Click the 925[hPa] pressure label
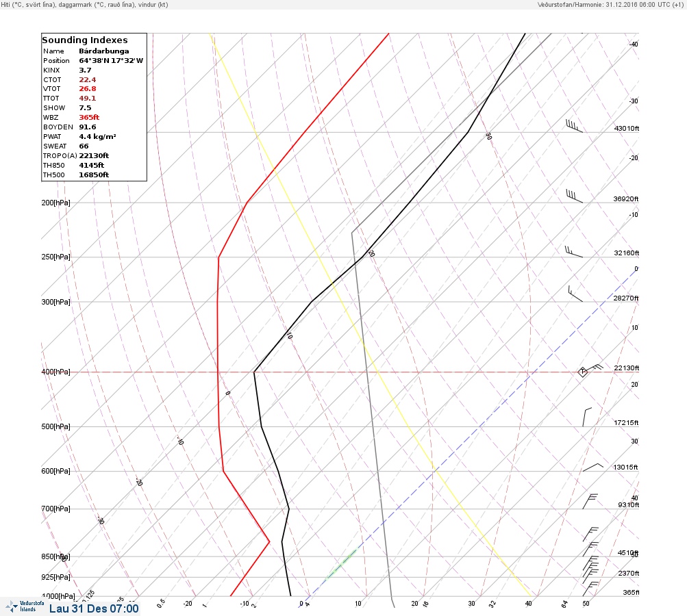This screenshot has width=687, height=616. click(x=55, y=577)
